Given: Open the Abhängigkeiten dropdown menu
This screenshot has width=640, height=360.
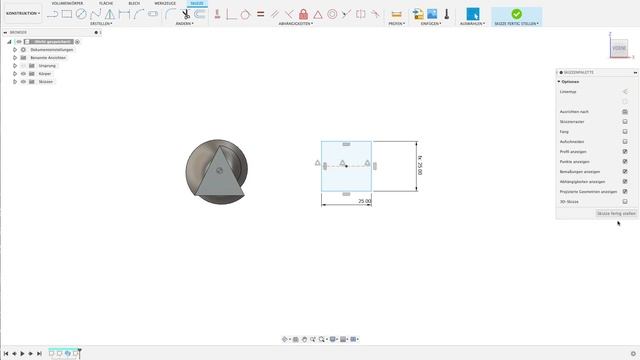Looking at the screenshot, I should point(296,24).
